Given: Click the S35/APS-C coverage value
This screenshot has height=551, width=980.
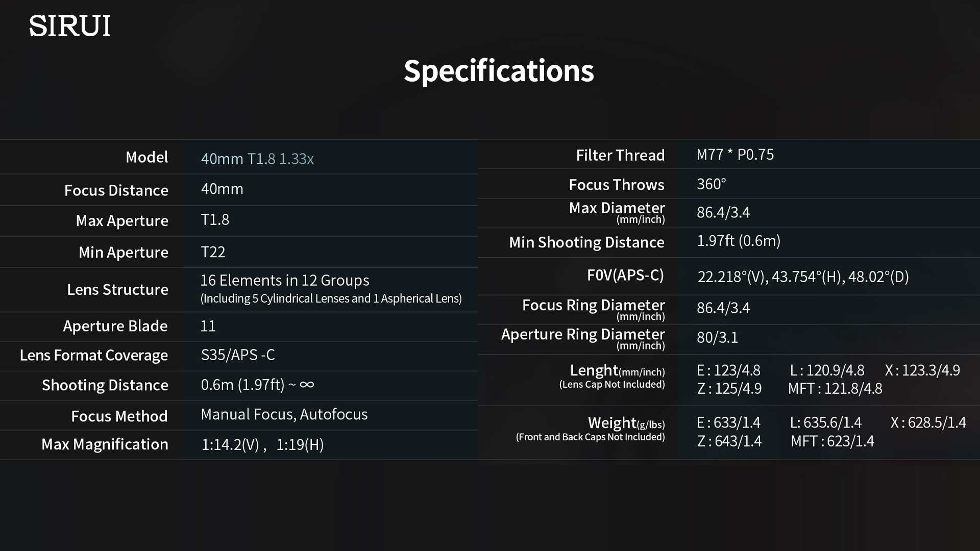Looking at the screenshot, I should pyautogui.click(x=238, y=355).
